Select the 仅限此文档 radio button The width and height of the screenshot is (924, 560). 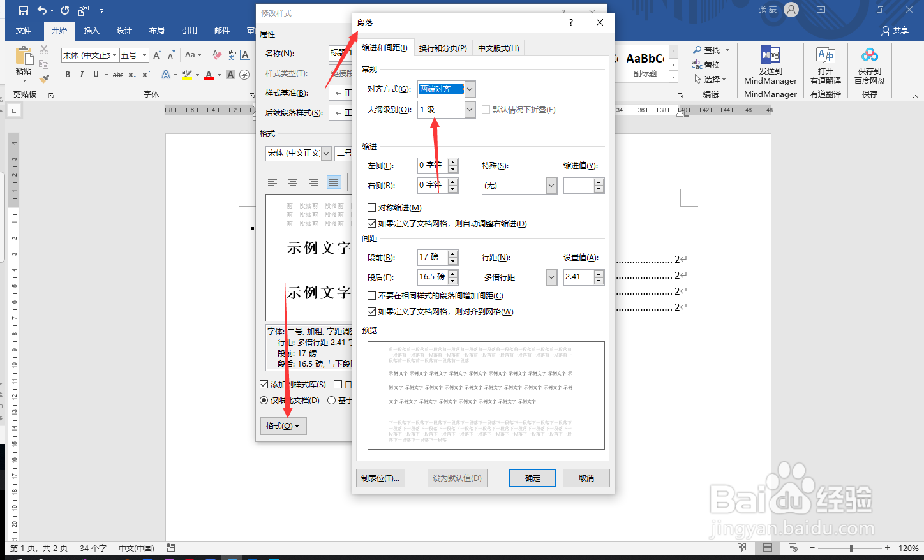(x=263, y=400)
